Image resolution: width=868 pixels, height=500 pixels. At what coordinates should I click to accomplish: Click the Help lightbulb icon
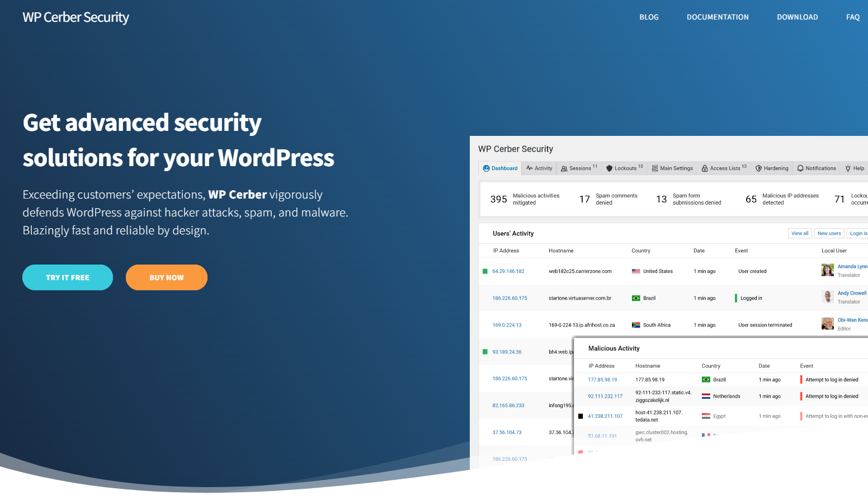[x=848, y=168]
